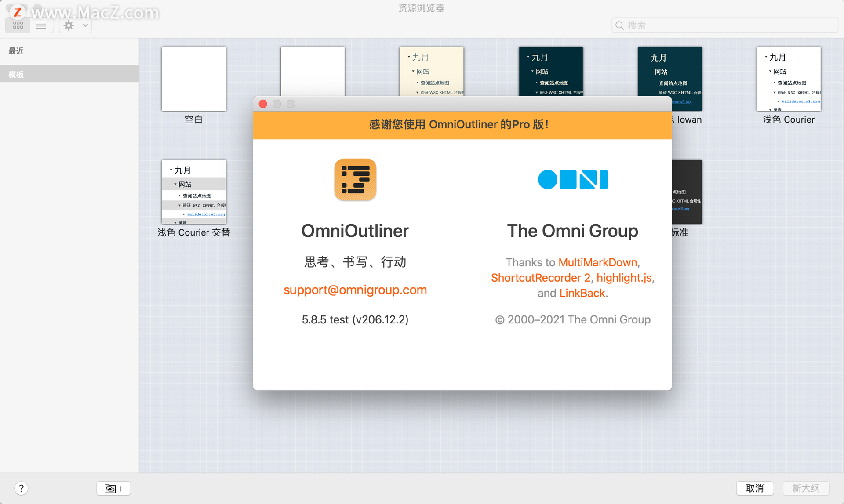The height and width of the screenshot is (504, 844).
Task: Open the MultiMarkDown link
Action: [x=598, y=262]
